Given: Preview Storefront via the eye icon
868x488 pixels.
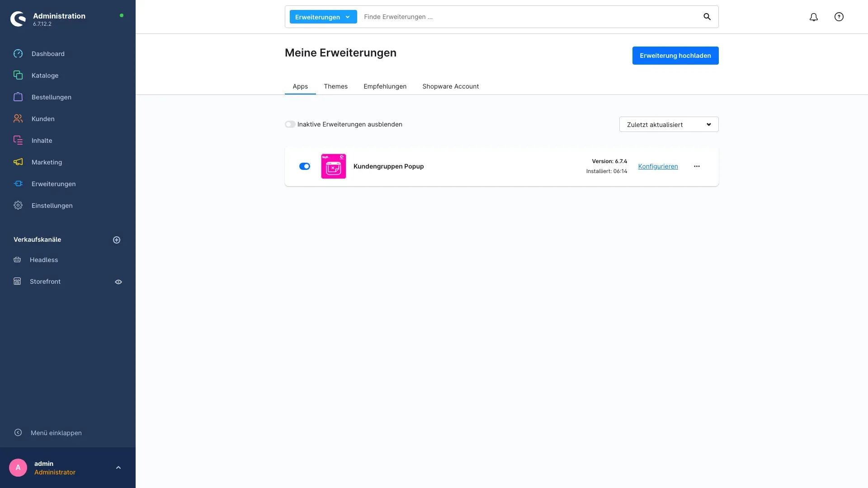Looking at the screenshot, I should tap(118, 282).
